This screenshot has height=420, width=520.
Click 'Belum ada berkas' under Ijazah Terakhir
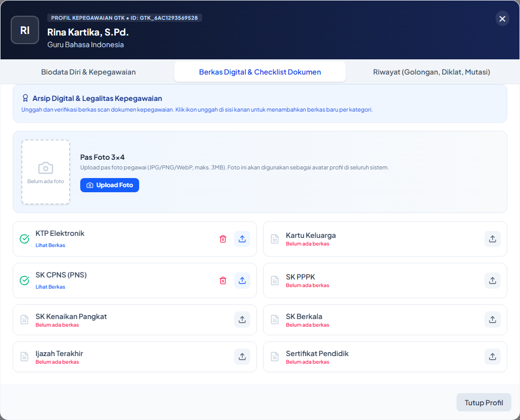coord(57,362)
